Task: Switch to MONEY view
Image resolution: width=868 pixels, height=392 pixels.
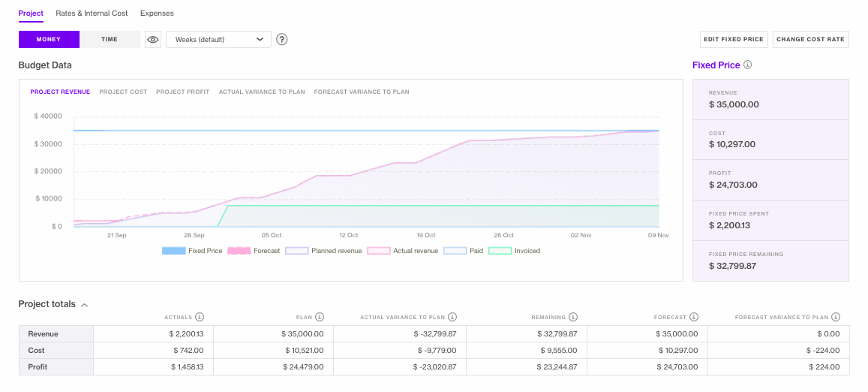Action: (x=49, y=39)
